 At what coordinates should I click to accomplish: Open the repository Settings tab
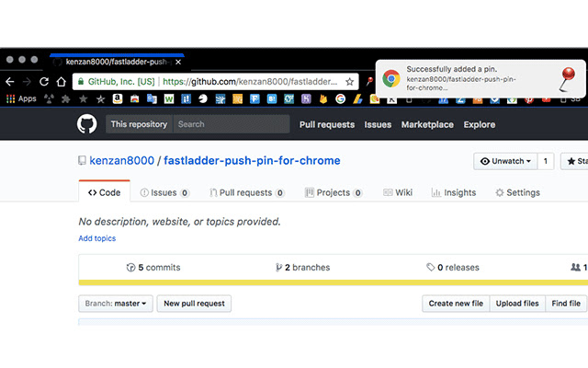(517, 192)
